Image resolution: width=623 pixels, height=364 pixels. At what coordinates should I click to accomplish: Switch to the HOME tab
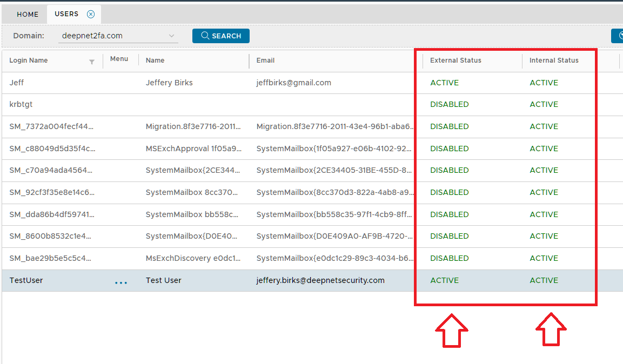click(28, 15)
